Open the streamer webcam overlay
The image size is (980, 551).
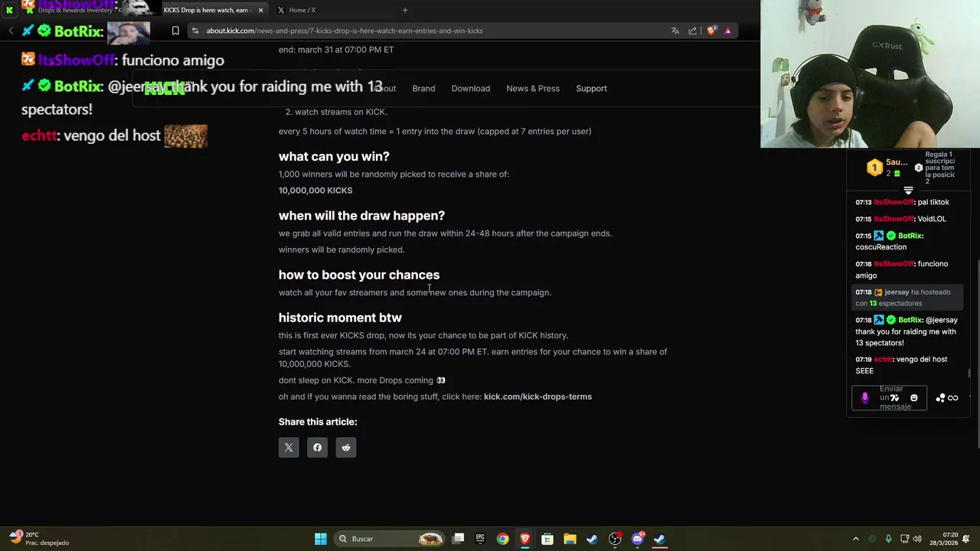click(x=870, y=73)
